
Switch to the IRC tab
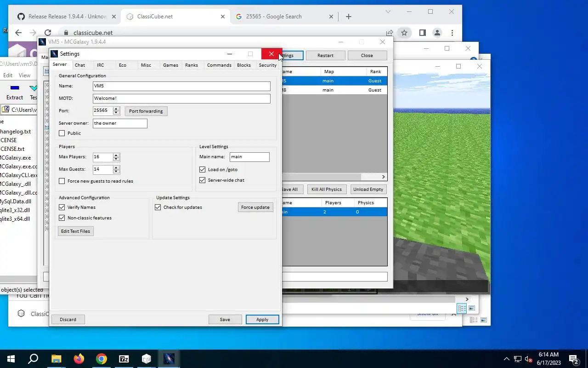(100, 65)
